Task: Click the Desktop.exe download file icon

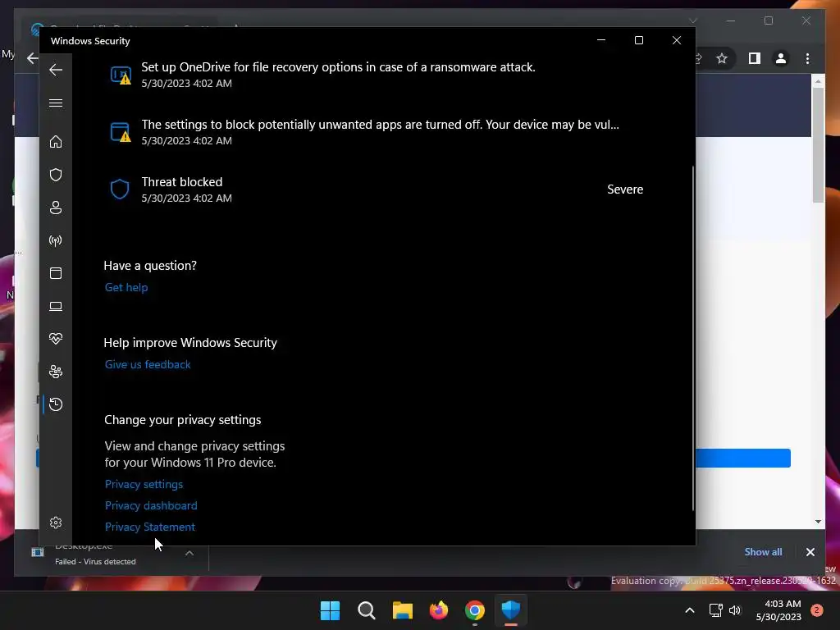Action: (x=38, y=552)
